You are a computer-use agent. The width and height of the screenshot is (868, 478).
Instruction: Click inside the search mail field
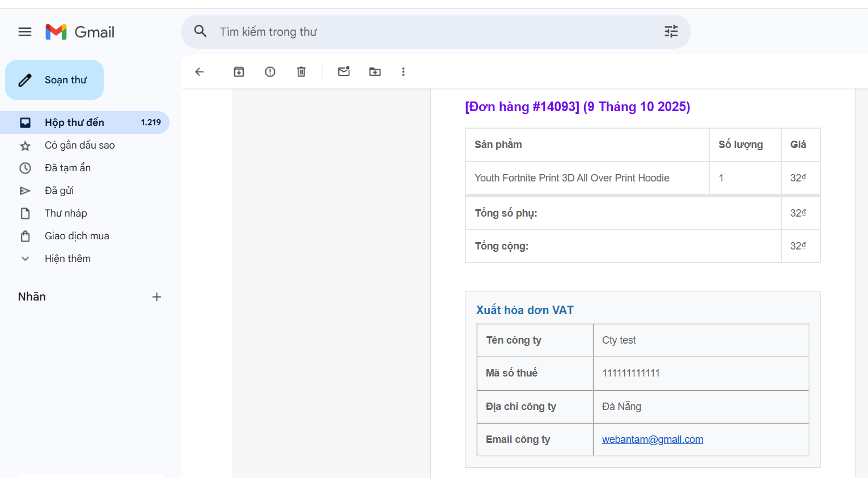click(x=397, y=32)
